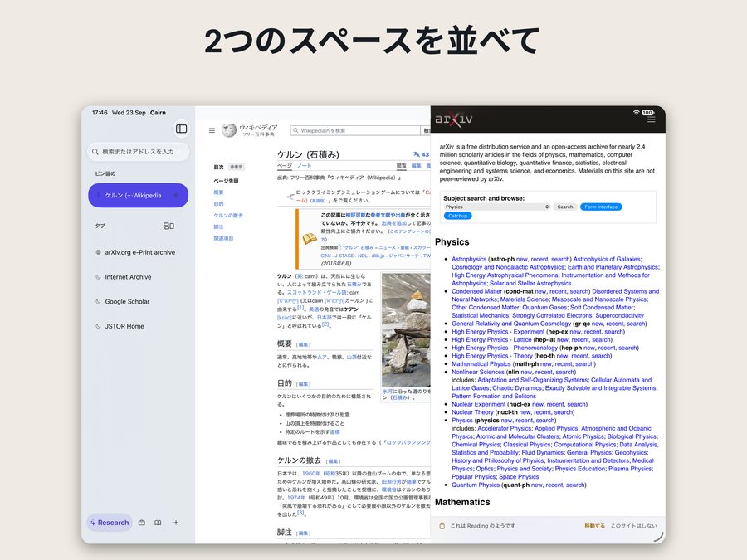This screenshot has height=560, width=747.
Task: Open the ロックバランシング link
Action: [408, 442]
